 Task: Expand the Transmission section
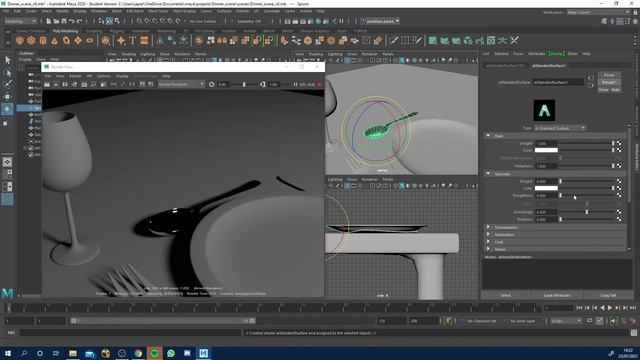[x=488, y=227]
